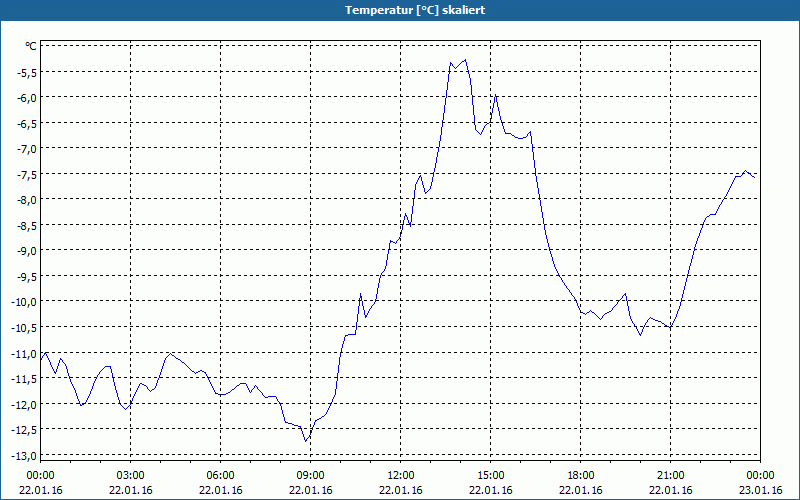Click the 'Temperatur [°C] skaliert' chart title
The height and width of the screenshot is (500, 800).
pyautogui.click(x=415, y=10)
